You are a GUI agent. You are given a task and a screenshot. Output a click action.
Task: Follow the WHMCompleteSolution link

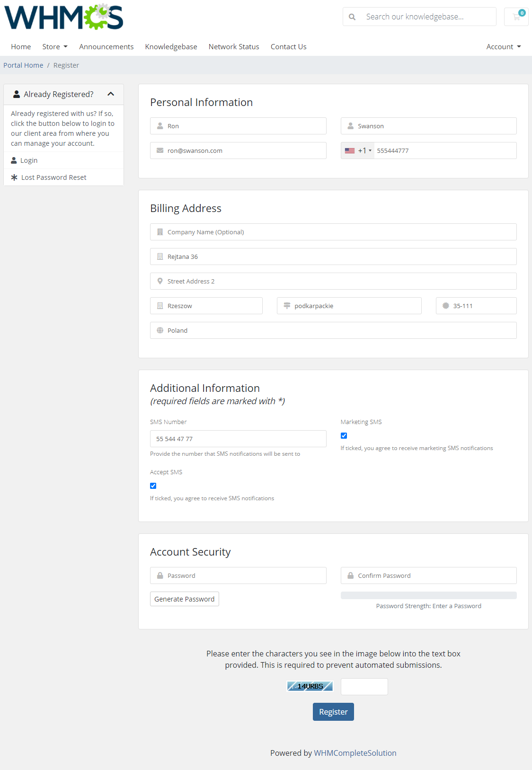pyautogui.click(x=355, y=753)
